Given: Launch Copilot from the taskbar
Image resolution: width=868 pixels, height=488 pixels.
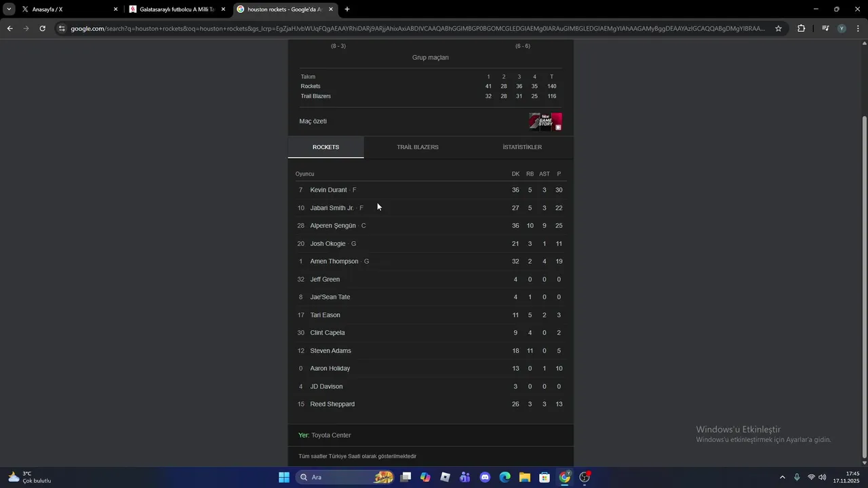Looking at the screenshot, I should [x=425, y=477].
